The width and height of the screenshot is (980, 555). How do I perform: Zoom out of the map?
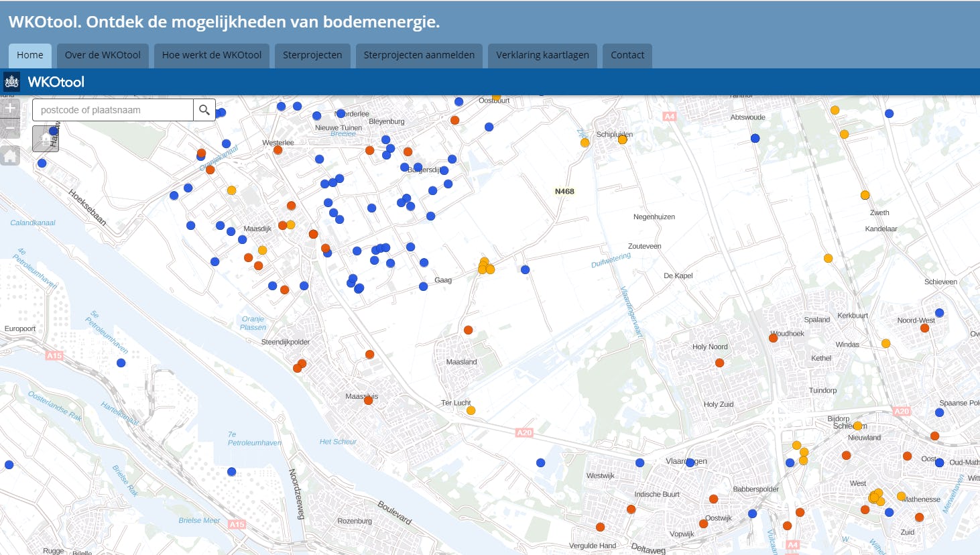(10, 128)
